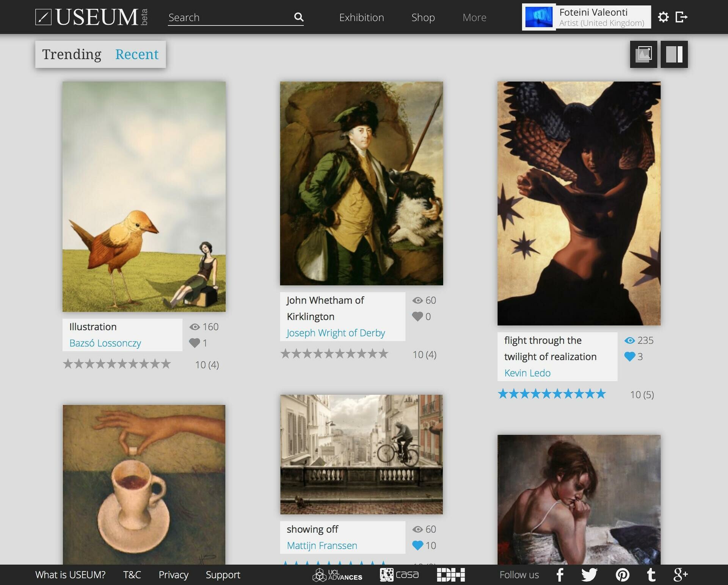
Task: Switch to column grid view icon
Action: coord(674,54)
